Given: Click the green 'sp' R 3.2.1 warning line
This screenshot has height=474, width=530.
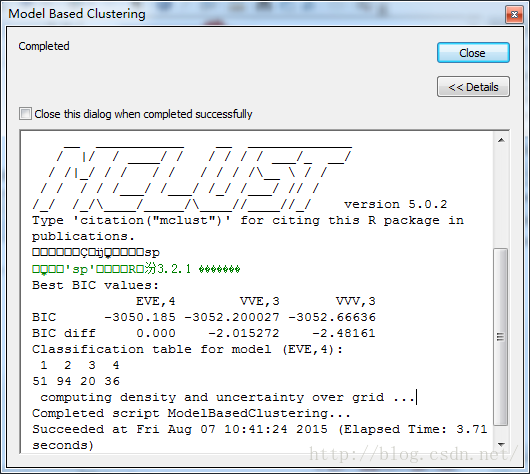Looking at the screenshot, I should [x=136, y=269].
